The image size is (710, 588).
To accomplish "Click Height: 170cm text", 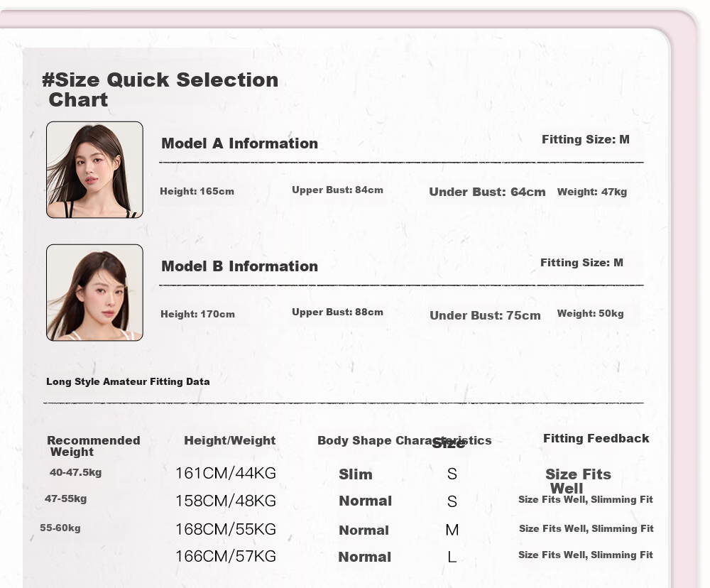I will point(197,314).
